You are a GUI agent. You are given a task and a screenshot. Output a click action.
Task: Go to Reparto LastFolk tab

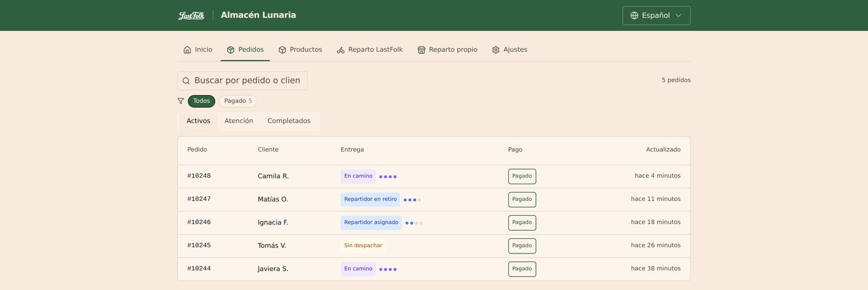[x=370, y=50]
